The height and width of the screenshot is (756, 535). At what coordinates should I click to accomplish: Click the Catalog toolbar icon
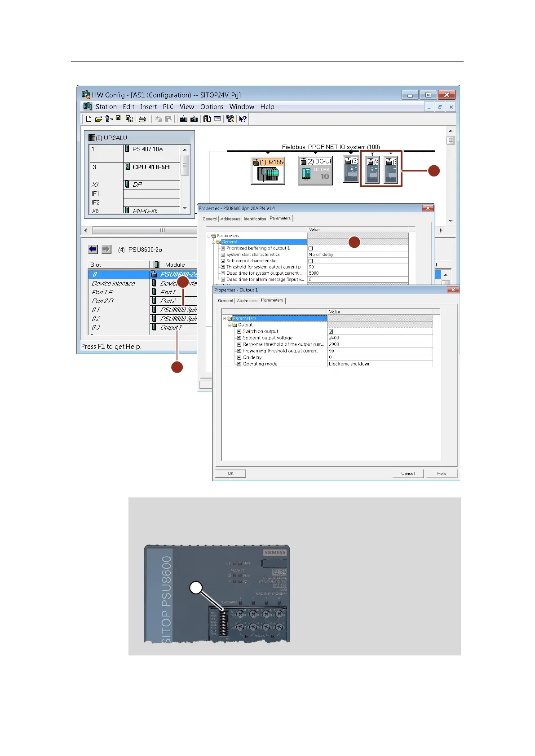[x=207, y=119]
